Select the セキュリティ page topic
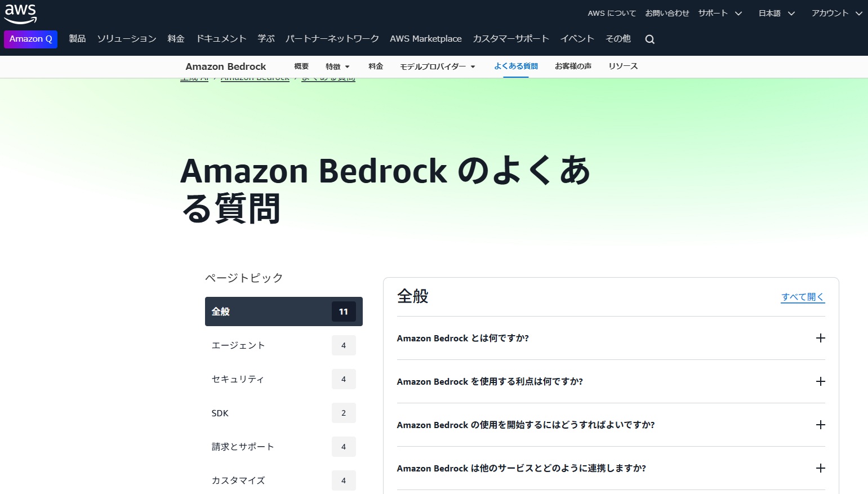The width and height of the screenshot is (868, 494). pyautogui.click(x=284, y=379)
